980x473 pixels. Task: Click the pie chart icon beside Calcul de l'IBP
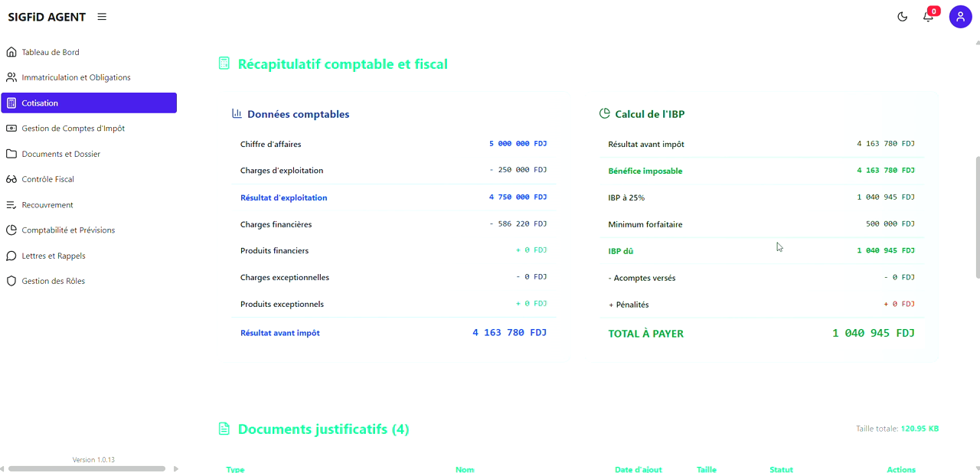(x=604, y=113)
